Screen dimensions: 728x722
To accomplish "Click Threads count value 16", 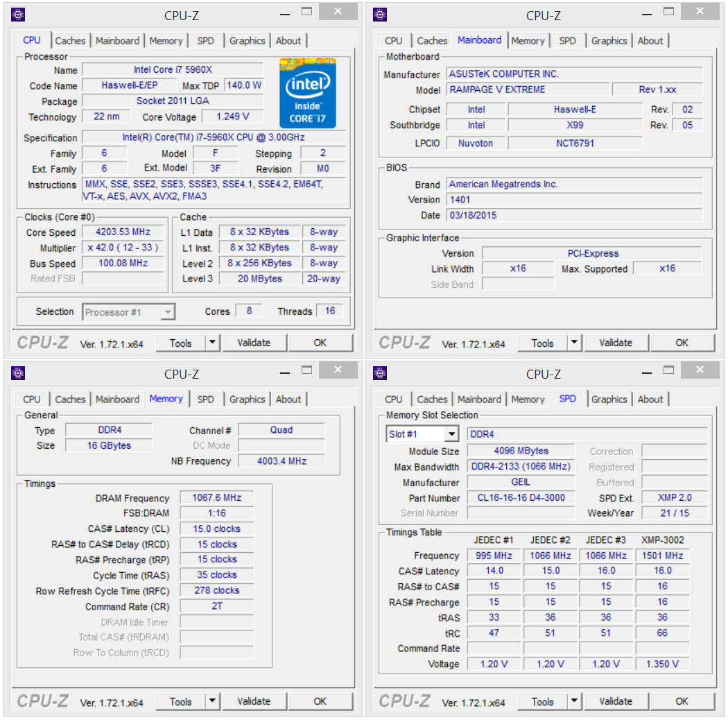I will coord(329,311).
